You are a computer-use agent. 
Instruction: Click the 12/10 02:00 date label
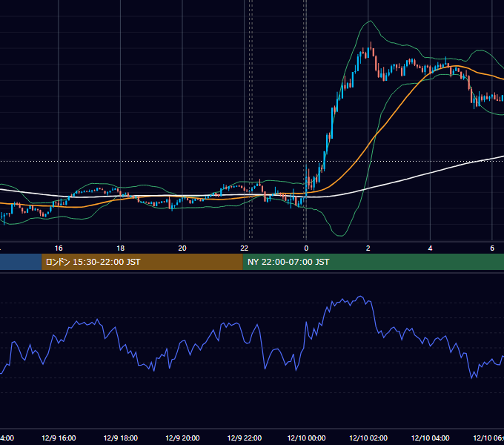tap(368, 438)
